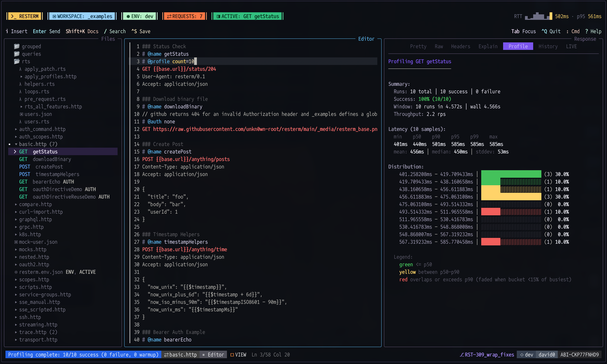This screenshot has width=607, height=364.
Task: Open the Explain response tab
Action: pos(488,46)
